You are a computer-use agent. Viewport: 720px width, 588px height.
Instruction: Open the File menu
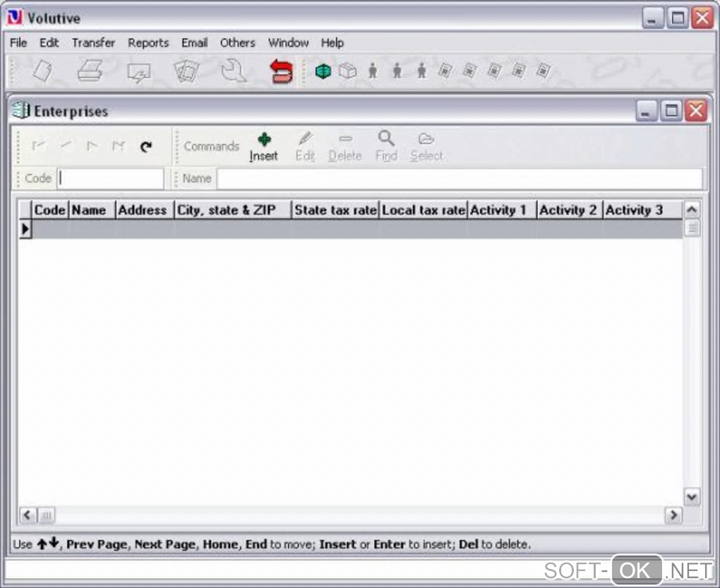(x=18, y=42)
